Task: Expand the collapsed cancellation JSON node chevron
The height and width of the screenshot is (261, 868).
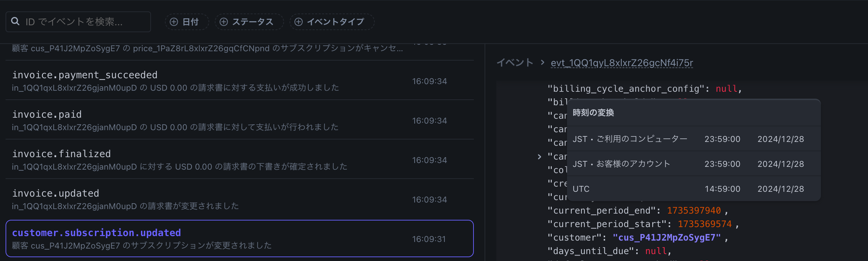Action: [x=539, y=157]
